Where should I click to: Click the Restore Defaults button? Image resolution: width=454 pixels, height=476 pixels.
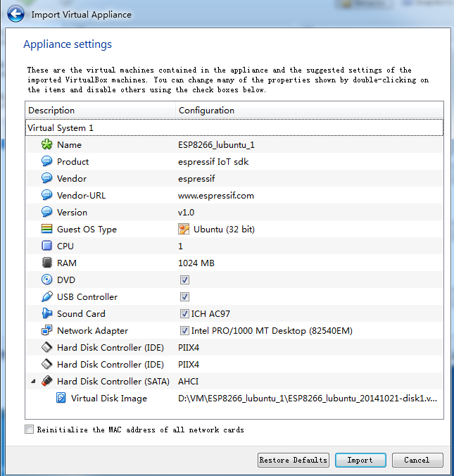coord(294,460)
